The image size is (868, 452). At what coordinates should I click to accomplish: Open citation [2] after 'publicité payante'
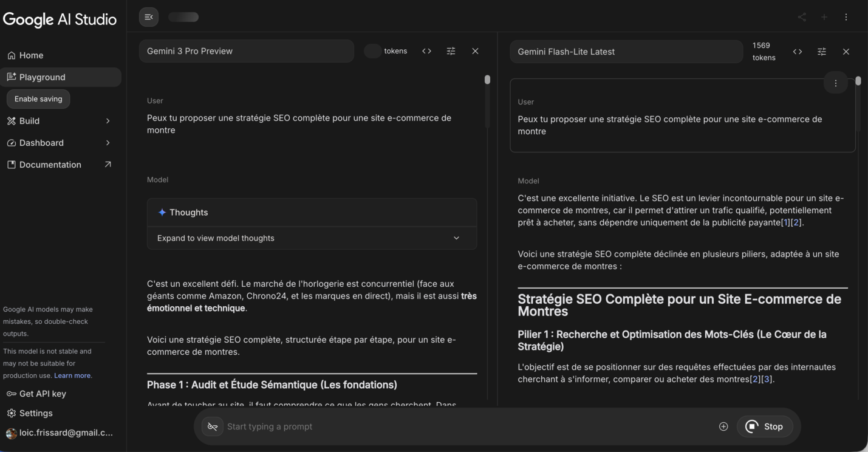tap(796, 222)
